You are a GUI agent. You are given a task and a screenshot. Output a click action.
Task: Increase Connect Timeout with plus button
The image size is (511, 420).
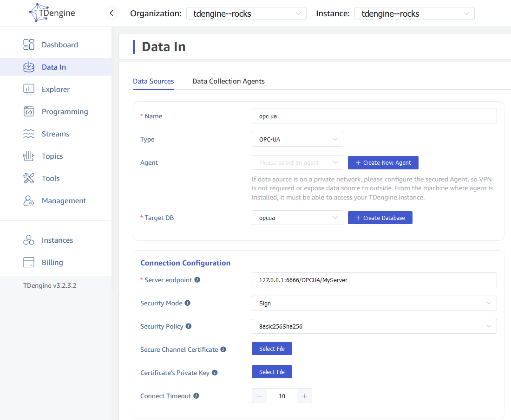click(x=305, y=396)
